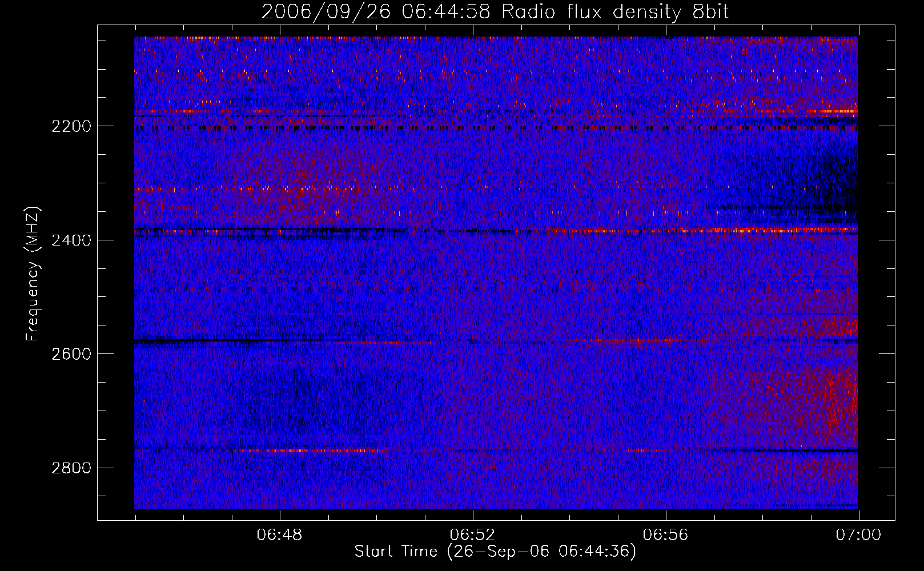Click the Start Time (26-Sep-06 06:44:36) caption

495,552
